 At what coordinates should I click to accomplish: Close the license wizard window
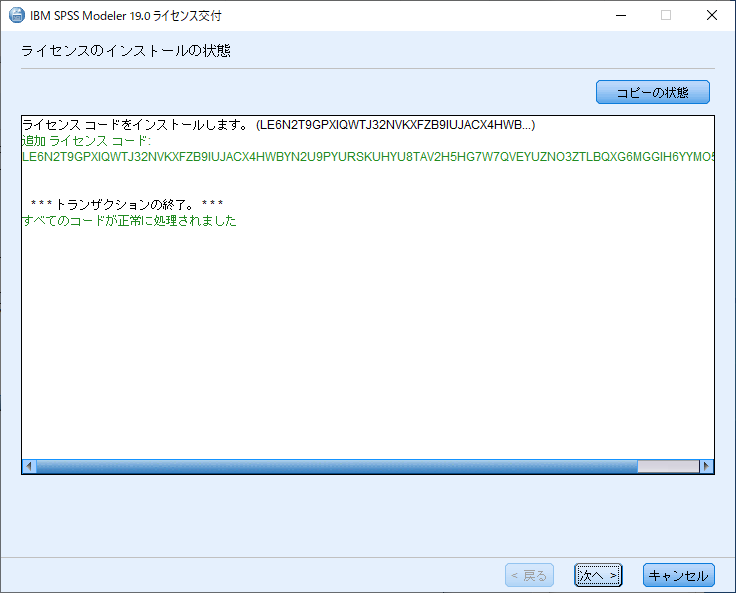click(712, 15)
